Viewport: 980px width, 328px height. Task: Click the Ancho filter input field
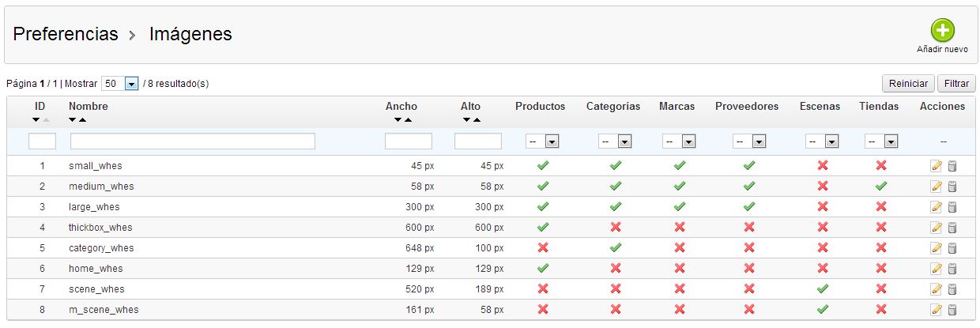(x=409, y=141)
